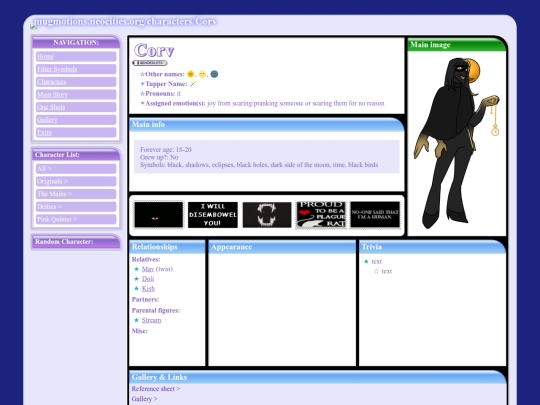Click the 'Assigned emotion(s)' line
Screen dimensions: 540x405
click(265, 103)
